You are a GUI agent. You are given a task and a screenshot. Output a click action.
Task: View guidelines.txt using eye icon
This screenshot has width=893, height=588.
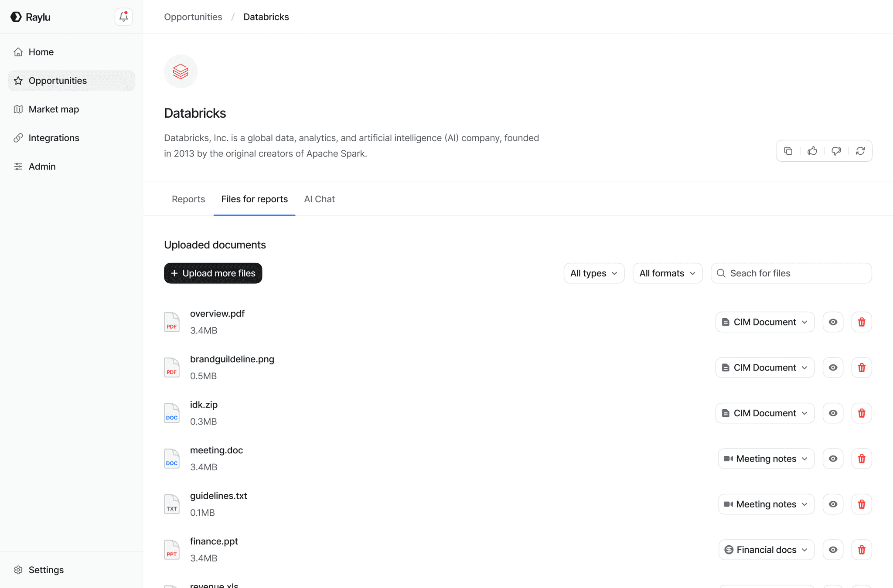click(x=833, y=504)
